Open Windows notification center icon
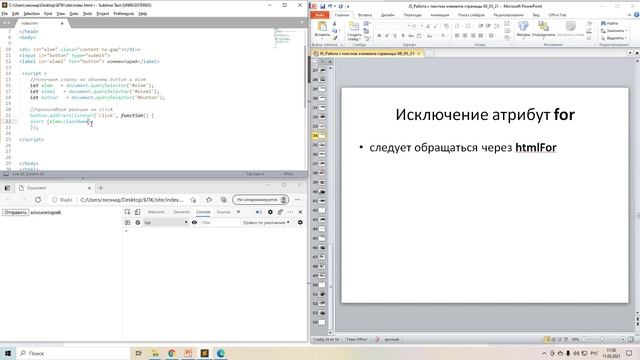640x360 pixels. pyautogui.click(x=629, y=353)
